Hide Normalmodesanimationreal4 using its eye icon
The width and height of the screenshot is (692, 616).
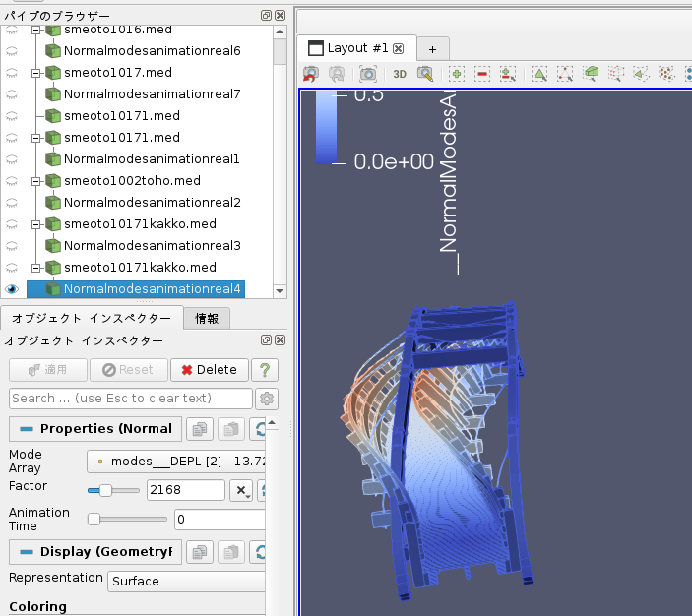(x=12, y=289)
